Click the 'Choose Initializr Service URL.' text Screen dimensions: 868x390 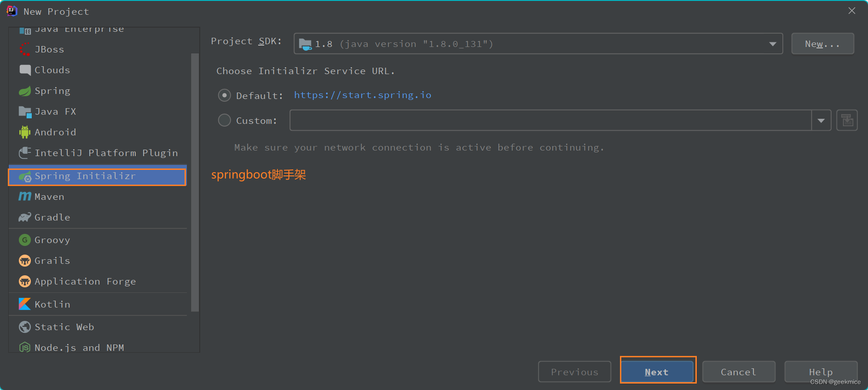(x=306, y=71)
